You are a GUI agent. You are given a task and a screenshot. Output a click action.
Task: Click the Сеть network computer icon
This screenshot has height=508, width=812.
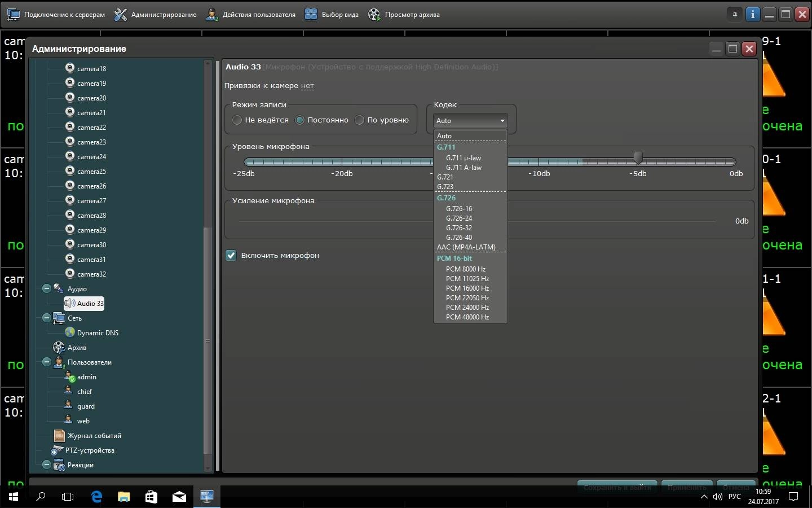59,318
